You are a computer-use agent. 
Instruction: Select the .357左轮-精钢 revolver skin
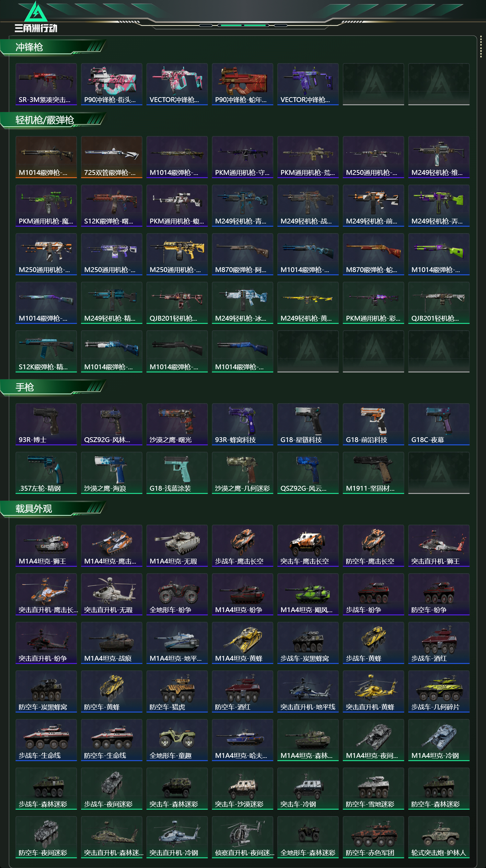46,473
